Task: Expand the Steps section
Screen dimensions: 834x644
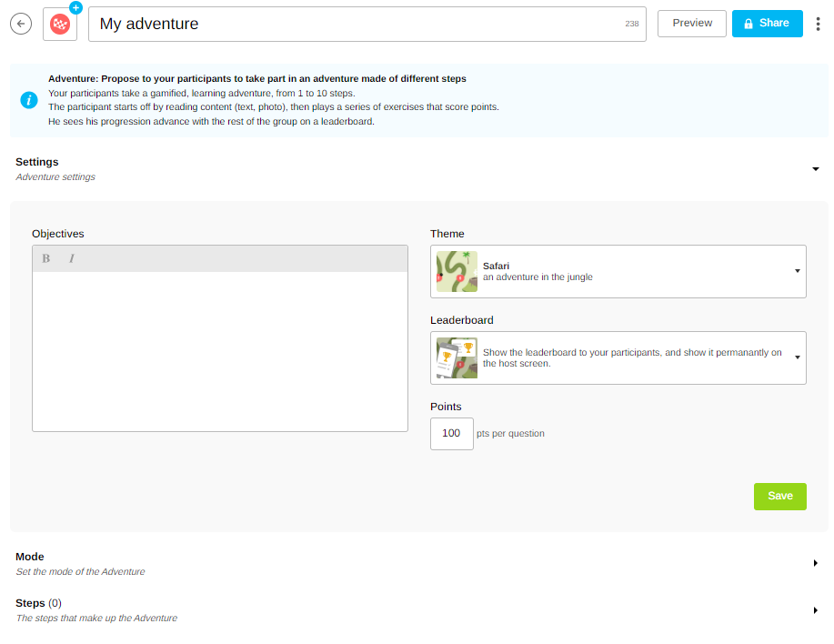Action: coord(815,609)
